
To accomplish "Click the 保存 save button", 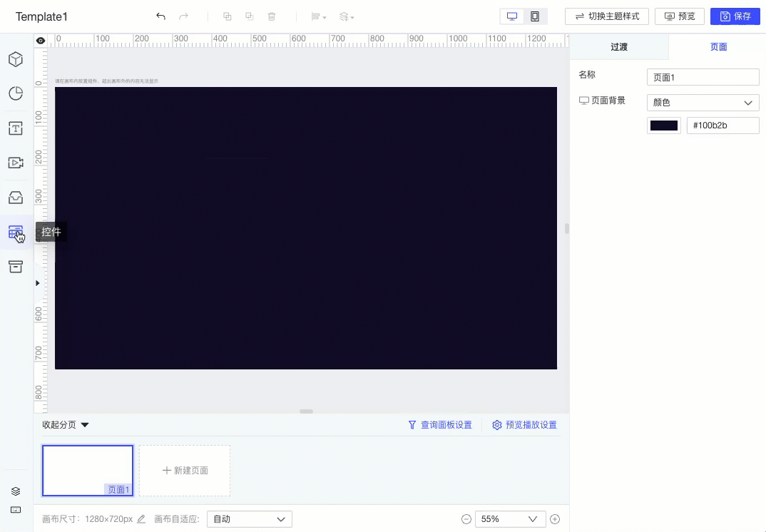I will pos(735,16).
